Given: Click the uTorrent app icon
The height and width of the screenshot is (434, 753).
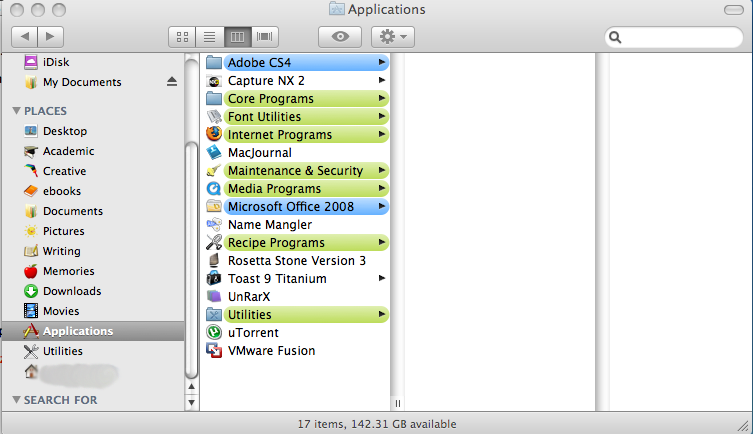Looking at the screenshot, I should click(214, 333).
